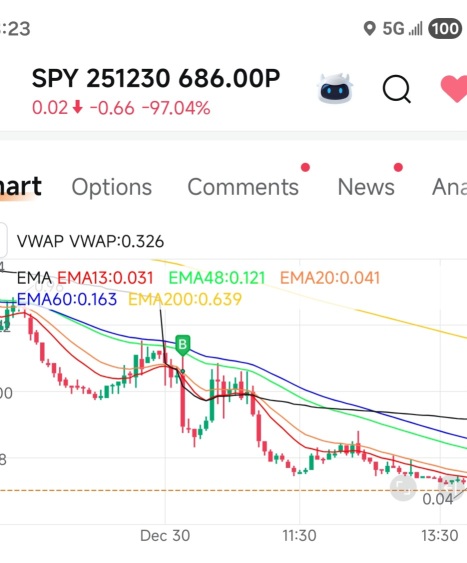
Task: Expand chart with gray fullscreen icon
Action: [x=403, y=488]
